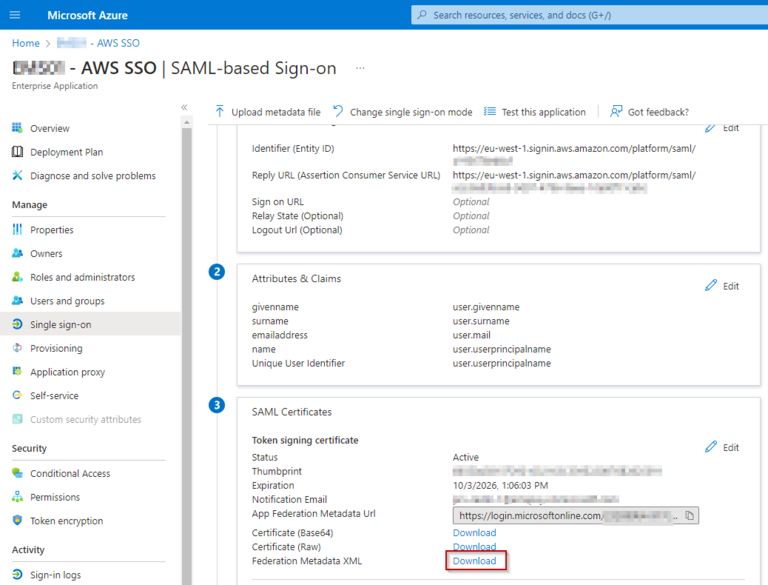Viewport: 768px width, 585px height.
Task: Click pencil icon for Attributes & Claims
Action: click(x=711, y=285)
